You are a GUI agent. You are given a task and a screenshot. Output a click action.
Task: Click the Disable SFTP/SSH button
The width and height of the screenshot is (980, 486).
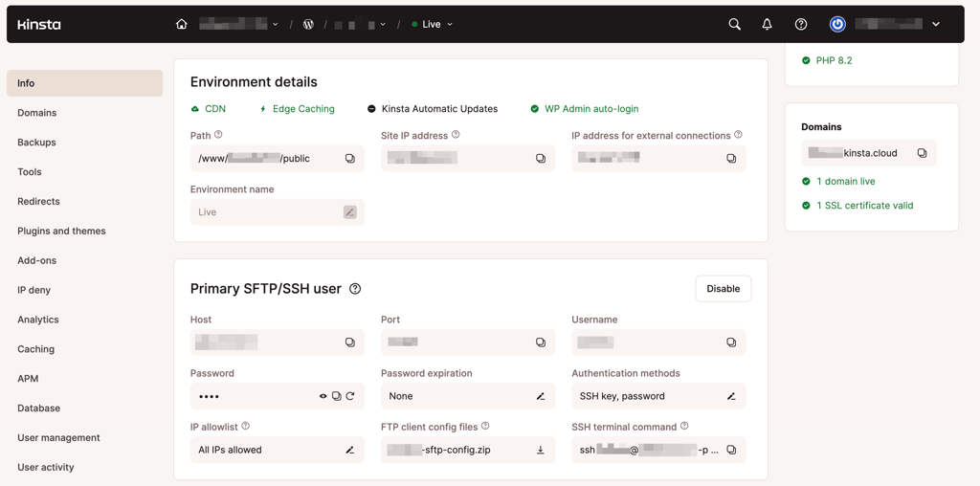pos(724,289)
